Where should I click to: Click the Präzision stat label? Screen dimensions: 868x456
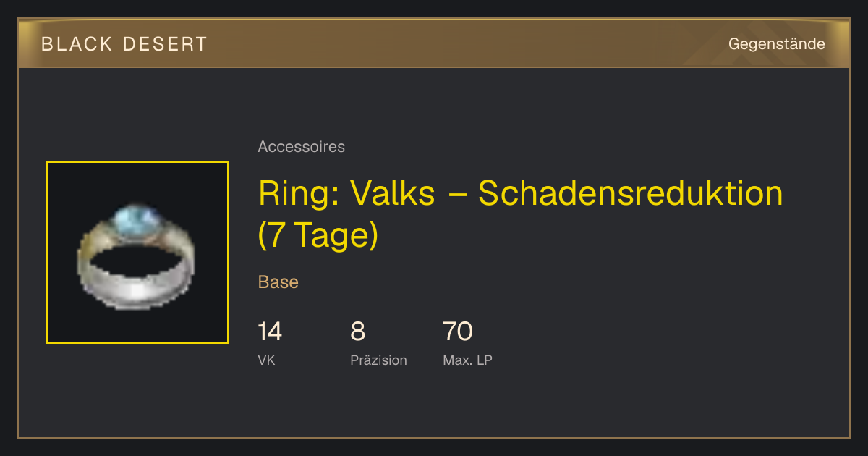pos(379,360)
